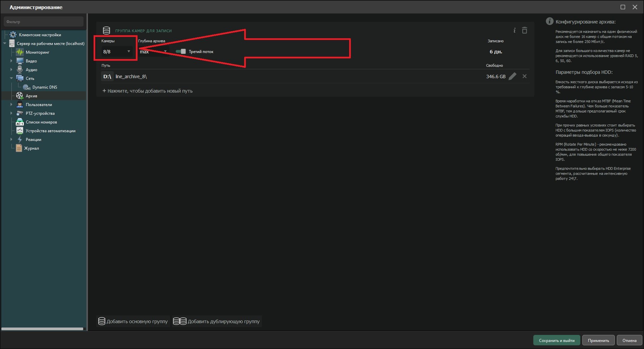Select the Архив tree item
The image size is (644, 349).
point(31,96)
